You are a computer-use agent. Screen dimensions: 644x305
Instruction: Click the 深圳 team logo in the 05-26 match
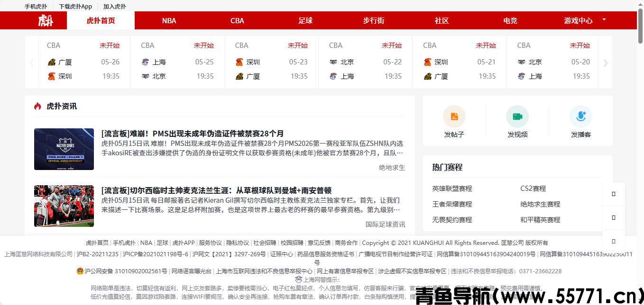coord(52,76)
